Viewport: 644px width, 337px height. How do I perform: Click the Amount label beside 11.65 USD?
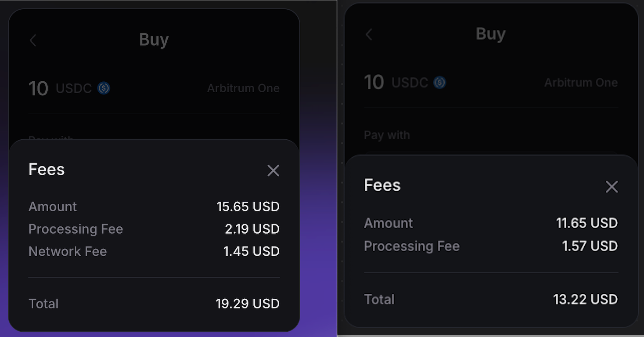(389, 223)
